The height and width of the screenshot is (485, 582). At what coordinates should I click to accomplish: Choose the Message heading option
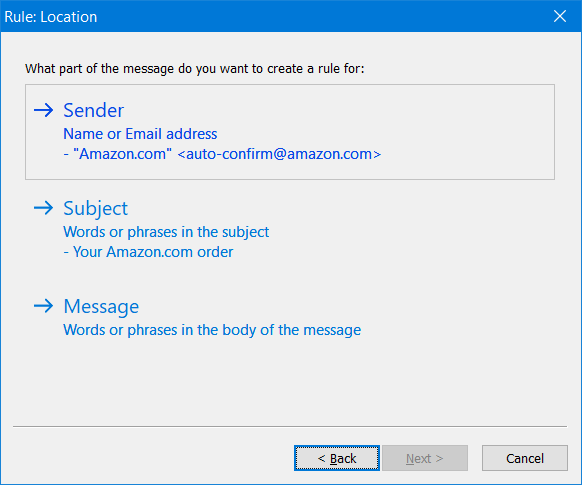tap(101, 307)
